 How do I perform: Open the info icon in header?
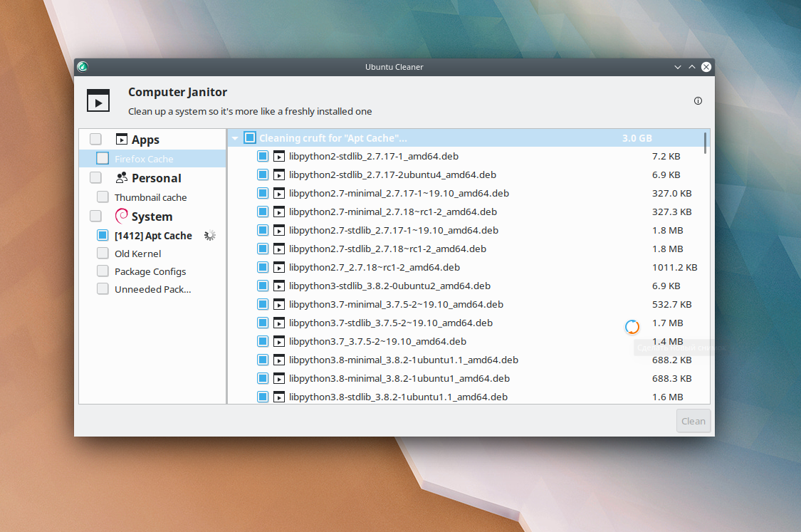[x=698, y=100]
